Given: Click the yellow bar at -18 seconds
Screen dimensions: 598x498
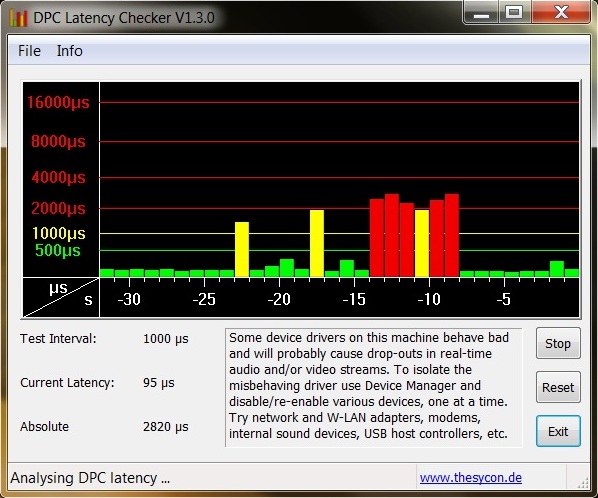Looking at the screenshot, I should pyautogui.click(x=317, y=243).
